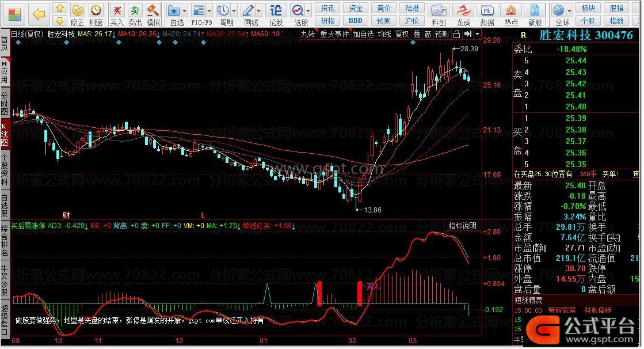Click the 资讯 news button
Viewport: 644px width, 349px height.
point(327,9)
